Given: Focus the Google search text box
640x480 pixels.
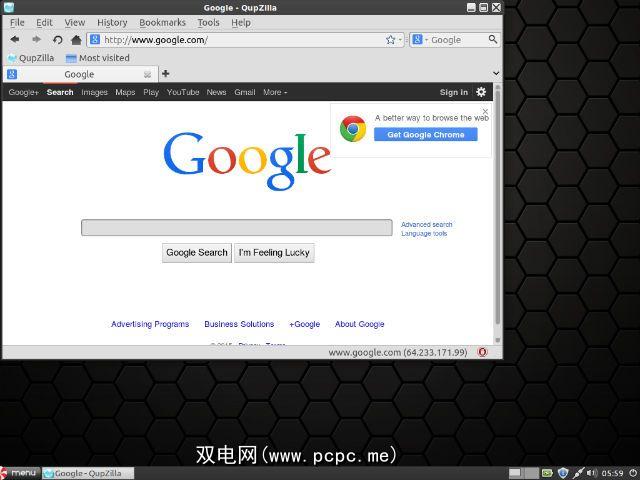Looking at the screenshot, I should coord(237,227).
